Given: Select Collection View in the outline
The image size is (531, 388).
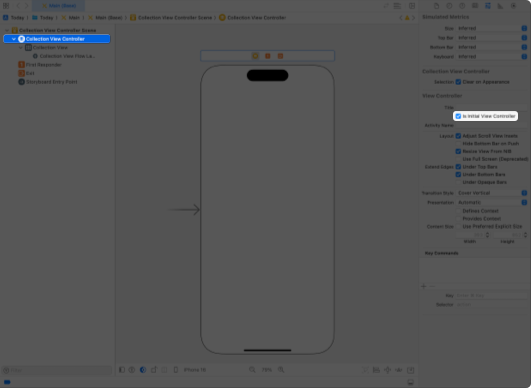Looking at the screenshot, I should [x=47, y=48].
